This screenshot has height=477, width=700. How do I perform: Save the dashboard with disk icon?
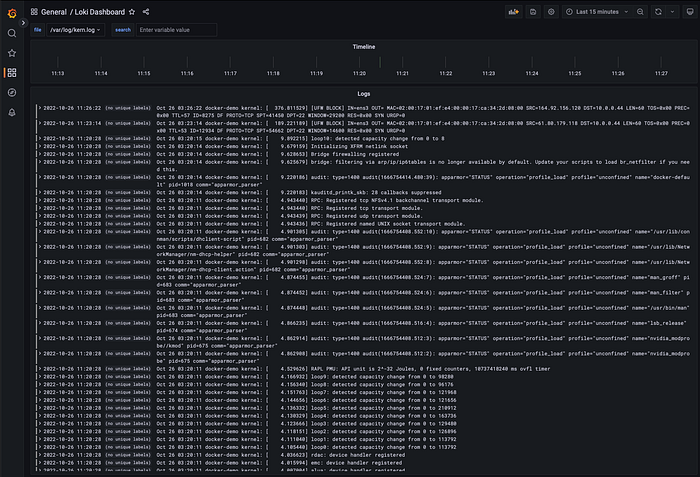[533, 12]
